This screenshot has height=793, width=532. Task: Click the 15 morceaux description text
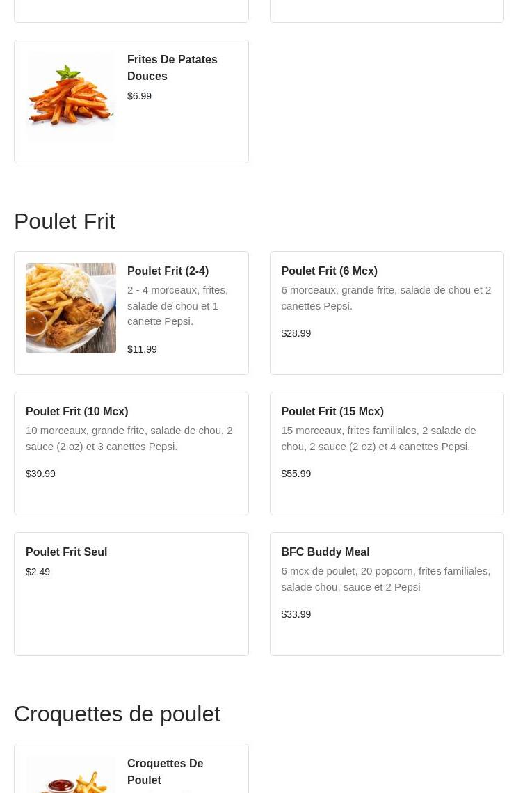point(378,438)
